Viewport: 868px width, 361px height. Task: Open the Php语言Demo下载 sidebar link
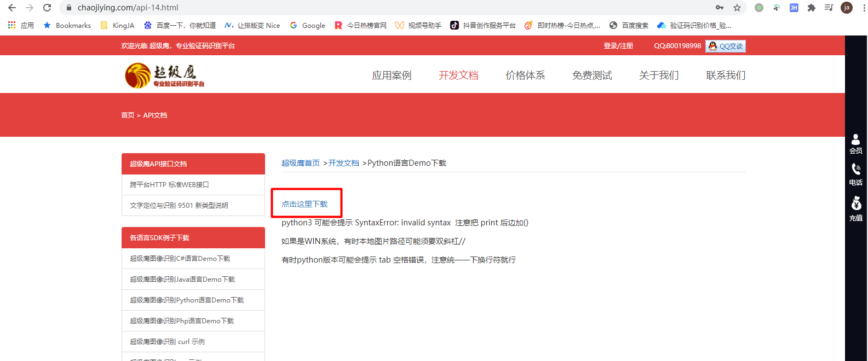pos(193,321)
